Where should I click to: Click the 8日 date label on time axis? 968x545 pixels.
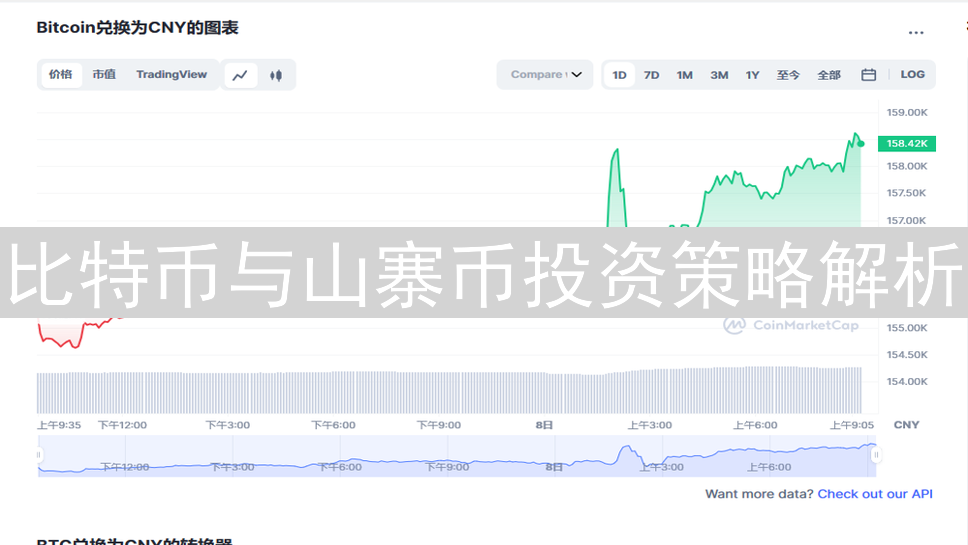pos(544,425)
